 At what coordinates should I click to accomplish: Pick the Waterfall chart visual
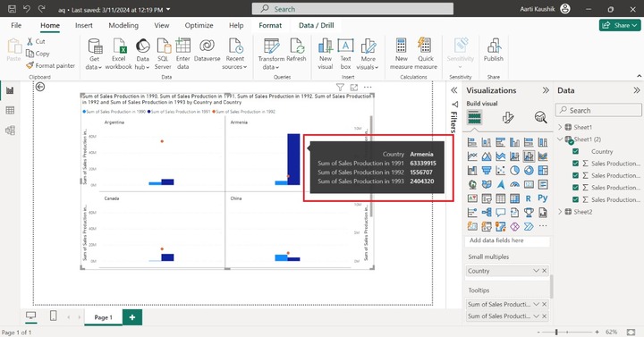click(472, 171)
